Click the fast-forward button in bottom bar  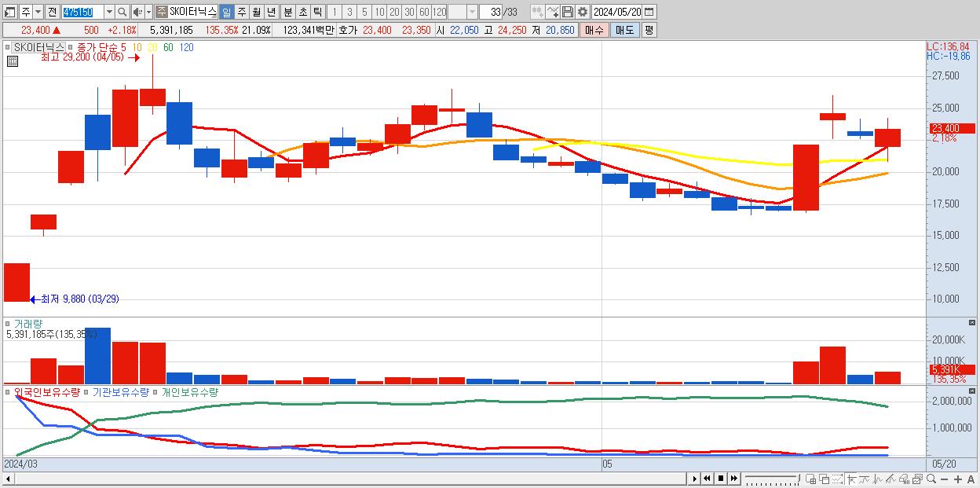733,479
